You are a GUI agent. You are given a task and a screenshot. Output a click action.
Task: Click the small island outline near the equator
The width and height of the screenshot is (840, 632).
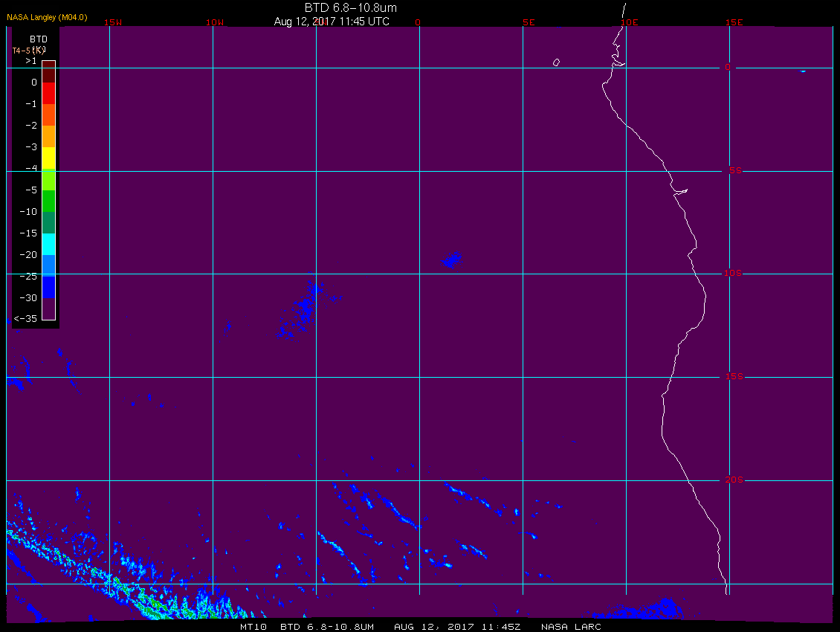556,62
